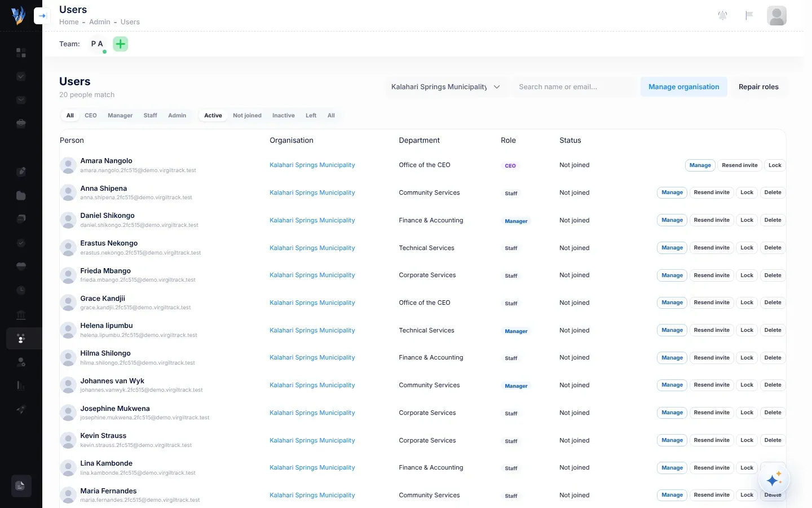Image resolution: width=812 pixels, height=508 pixels.
Task: Open the sparkle AI assistant button
Action: (x=774, y=480)
